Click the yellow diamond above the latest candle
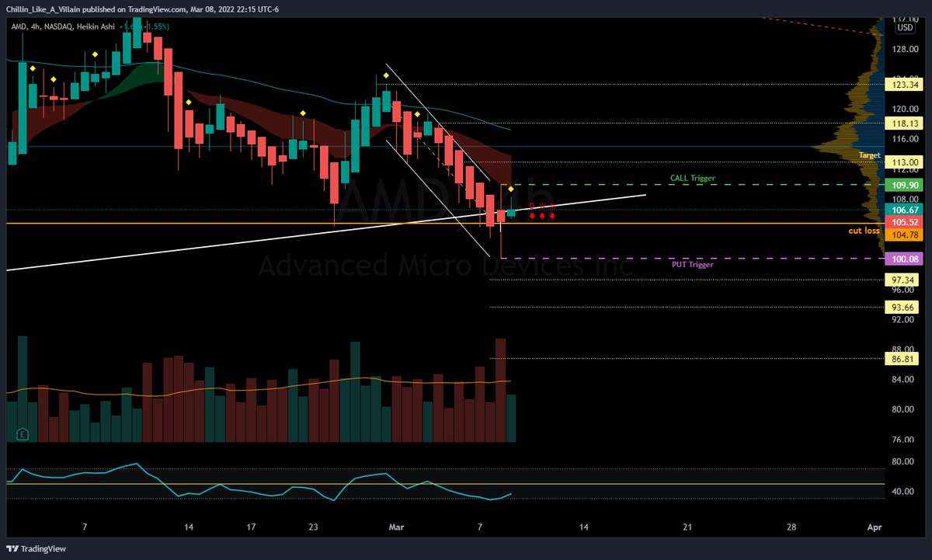The image size is (932, 560). pyautogui.click(x=510, y=189)
